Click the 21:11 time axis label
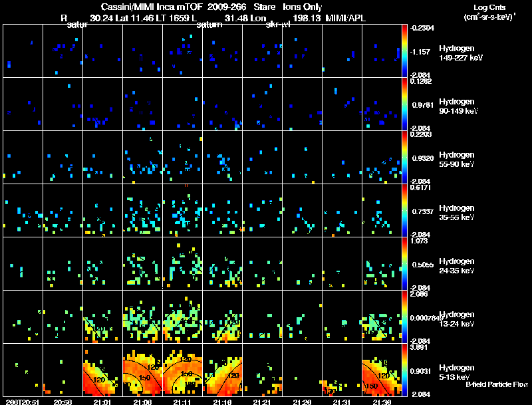The image size is (532, 405). (182, 402)
